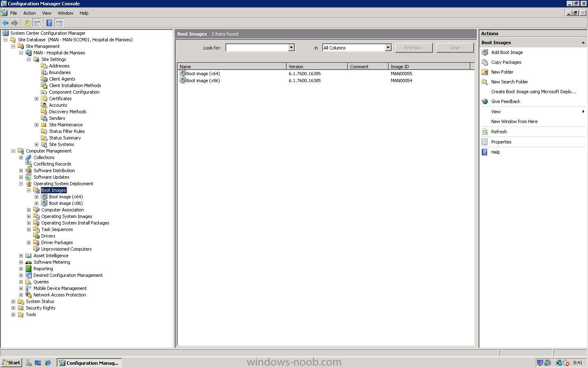Toggle the Show/Hide Console Tree toolbar icon
The image size is (588, 368).
click(x=37, y=23)
